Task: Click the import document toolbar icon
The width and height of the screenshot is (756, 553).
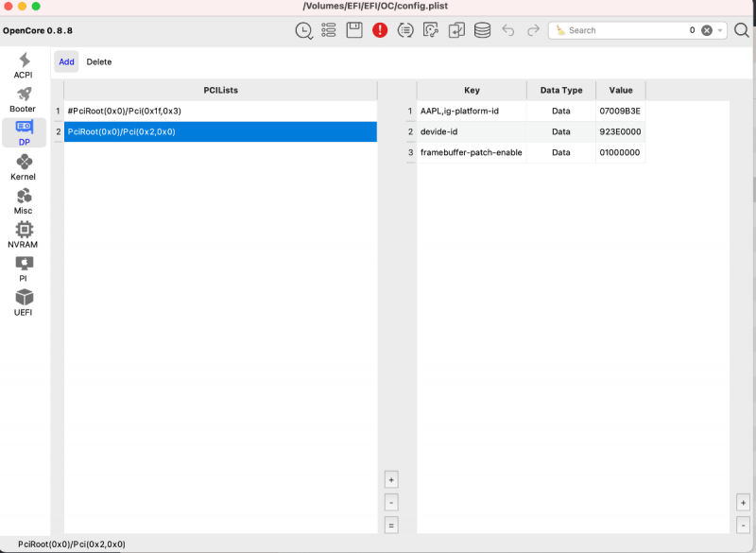Action: coord(456,30)
